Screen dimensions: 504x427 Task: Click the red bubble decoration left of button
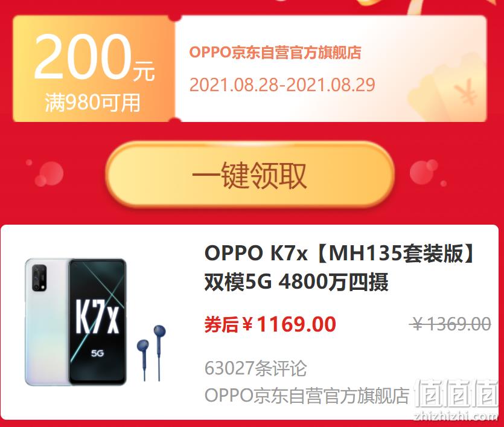[x=47, y=173]
